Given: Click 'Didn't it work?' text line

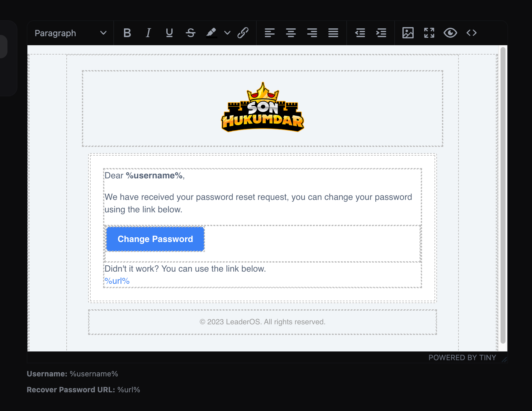Looking at the screenshot, I should click(185, 269).
